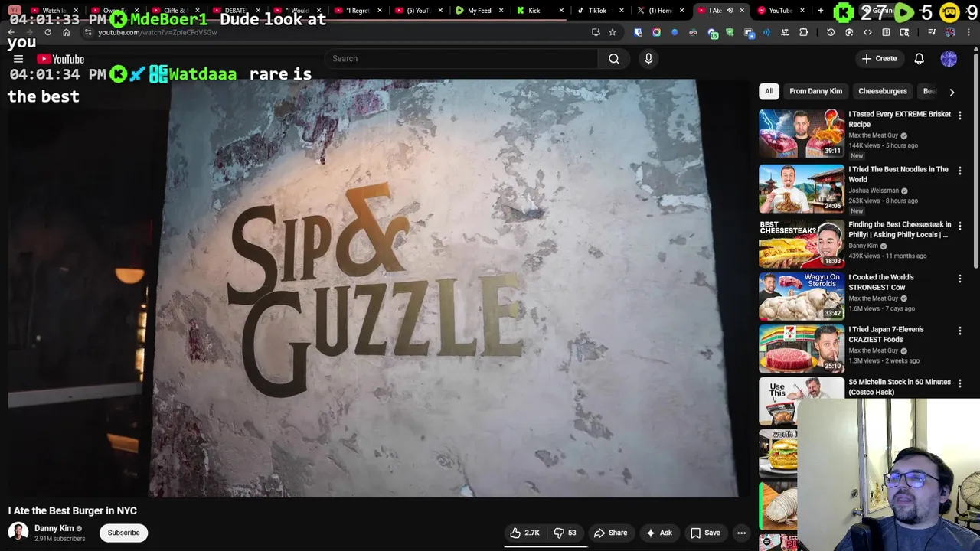The width and height of the screenshot is (980, 551).
Task: Open the browser profile avatar in the toolbar
Action: point(950,32)
